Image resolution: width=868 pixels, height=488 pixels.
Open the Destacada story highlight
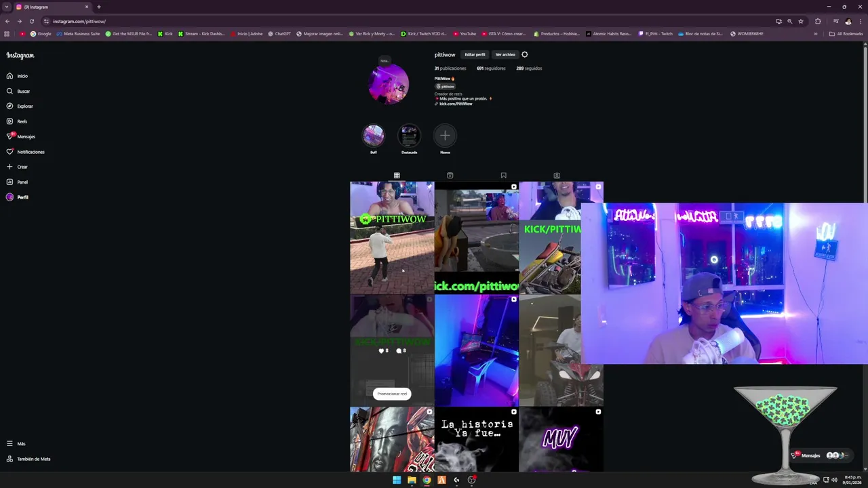pyautogui.click(x=409, y=136)
